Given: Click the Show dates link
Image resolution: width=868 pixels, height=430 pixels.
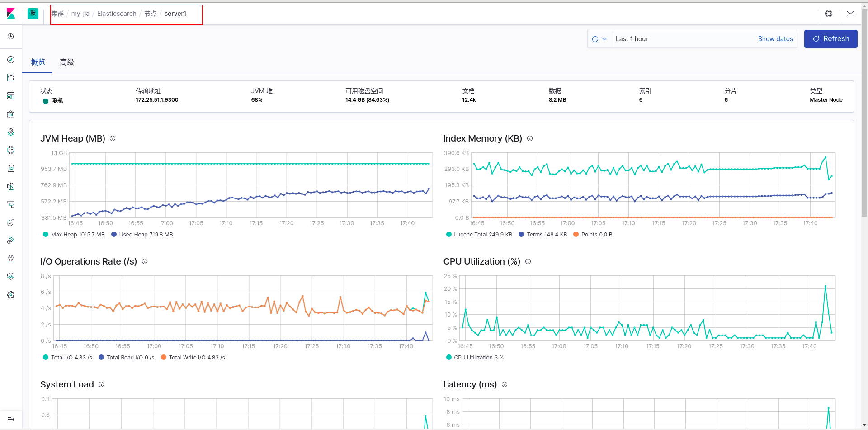Looking at the screenshot, I should tap(775, 39).
